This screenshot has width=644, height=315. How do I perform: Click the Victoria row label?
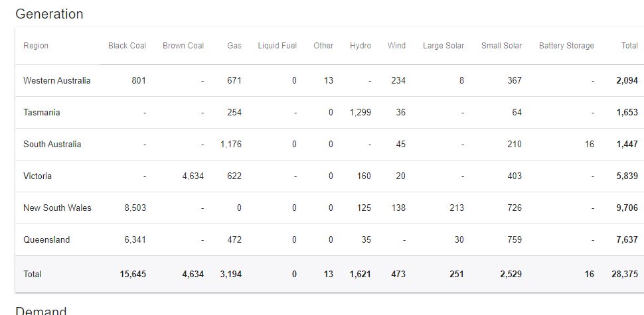(x=37, y=176)
